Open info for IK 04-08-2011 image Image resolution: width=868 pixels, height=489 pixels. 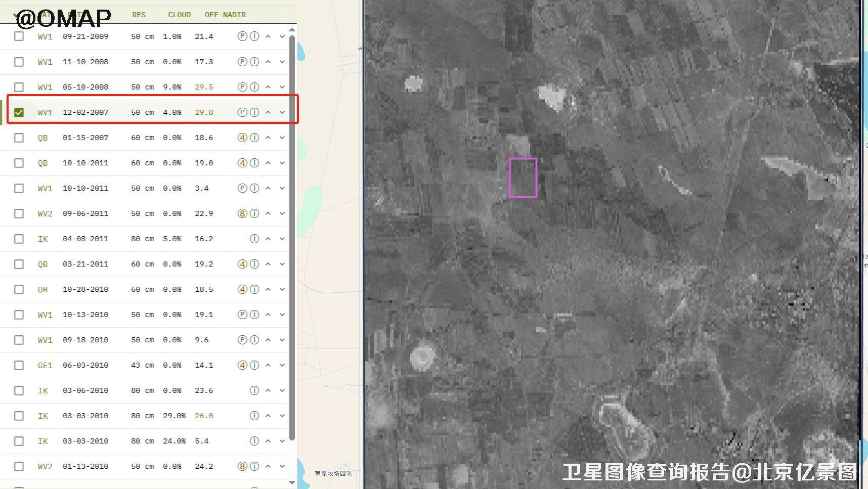(254, 239)
